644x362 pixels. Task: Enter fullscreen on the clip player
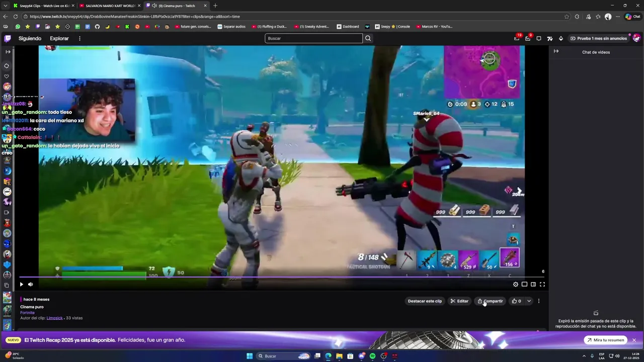tap(542, 284)
